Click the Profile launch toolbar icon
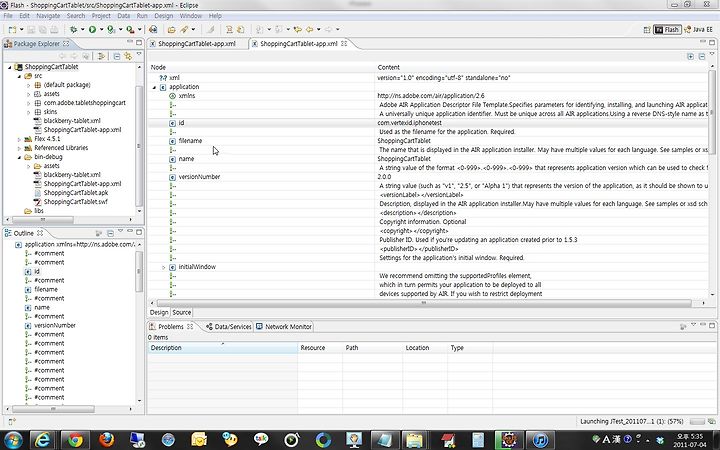The image size is (720, 450). [111, 30]
